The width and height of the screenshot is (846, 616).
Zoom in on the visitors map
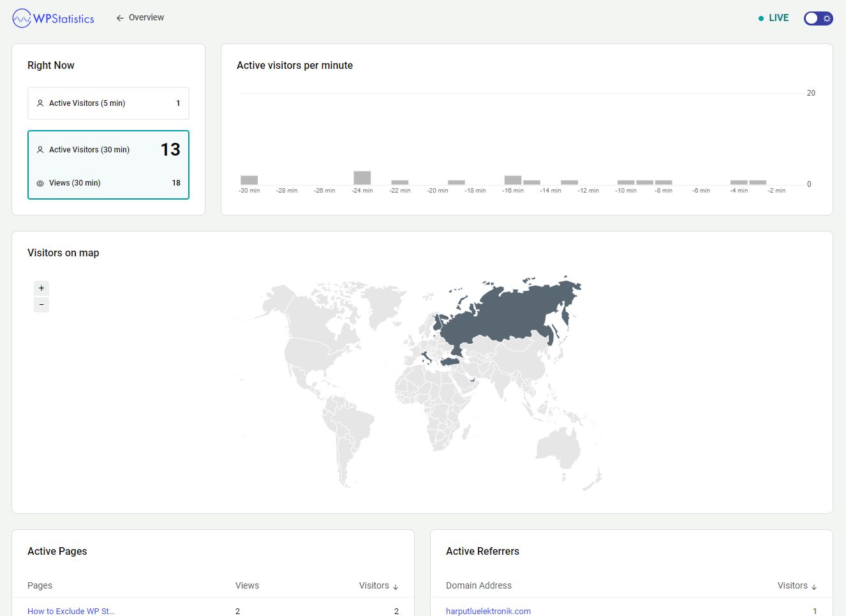pos(41,288)
